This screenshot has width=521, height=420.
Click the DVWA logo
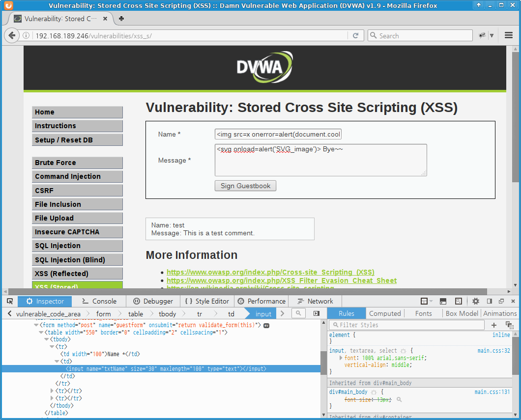pyautogui.click(x=264, y=67)
